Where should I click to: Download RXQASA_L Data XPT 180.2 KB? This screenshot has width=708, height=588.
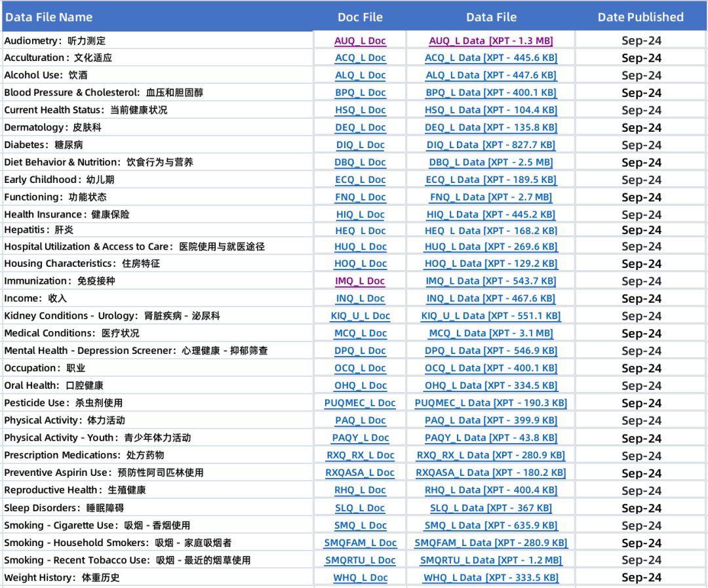(491, 473)
